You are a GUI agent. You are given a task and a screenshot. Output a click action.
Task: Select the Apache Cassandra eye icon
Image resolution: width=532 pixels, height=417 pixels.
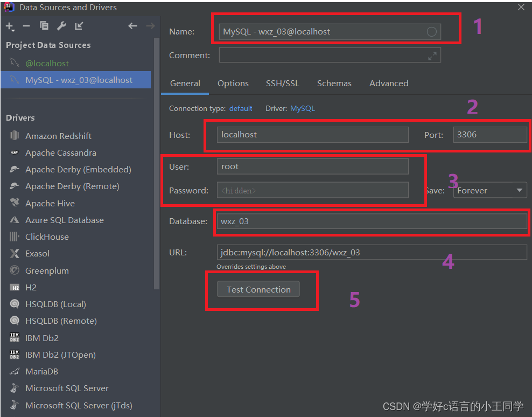click(x=14, y=152)
